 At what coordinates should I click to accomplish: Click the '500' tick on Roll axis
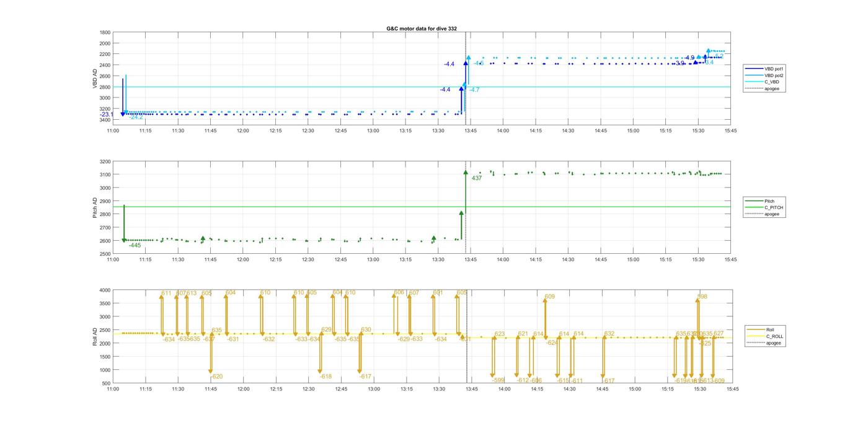(x=107, y=383)
